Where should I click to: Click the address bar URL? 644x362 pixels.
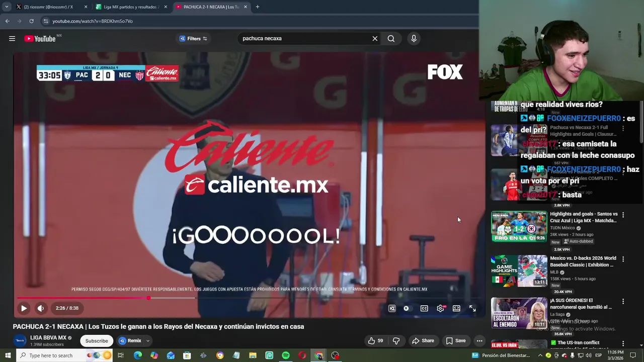[x=93, y=21]
